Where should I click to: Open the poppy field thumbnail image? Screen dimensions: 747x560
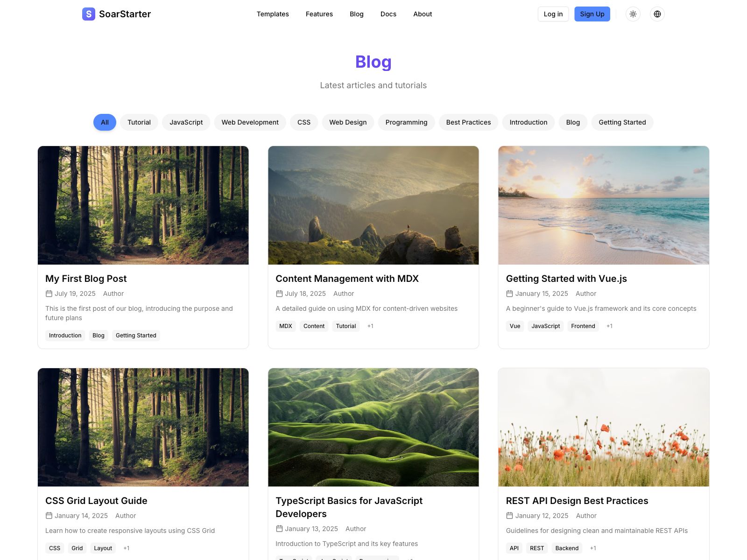tap(604, 427)
